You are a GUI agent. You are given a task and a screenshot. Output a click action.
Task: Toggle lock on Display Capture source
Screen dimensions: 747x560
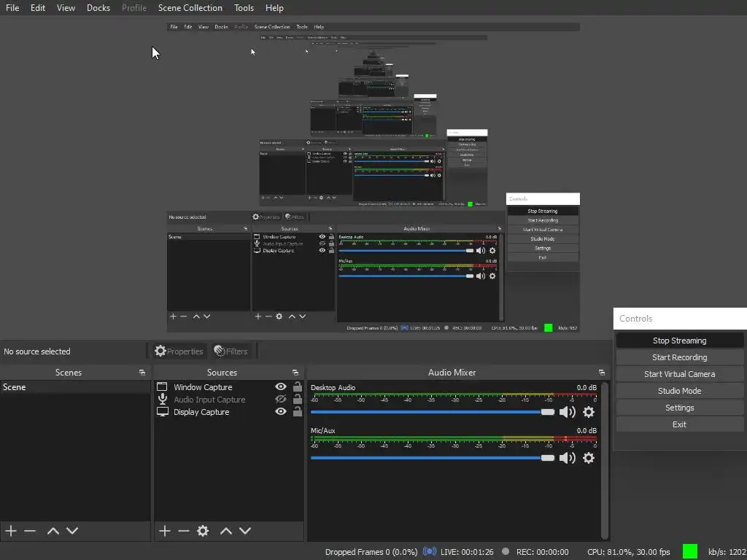click(298, 411)
